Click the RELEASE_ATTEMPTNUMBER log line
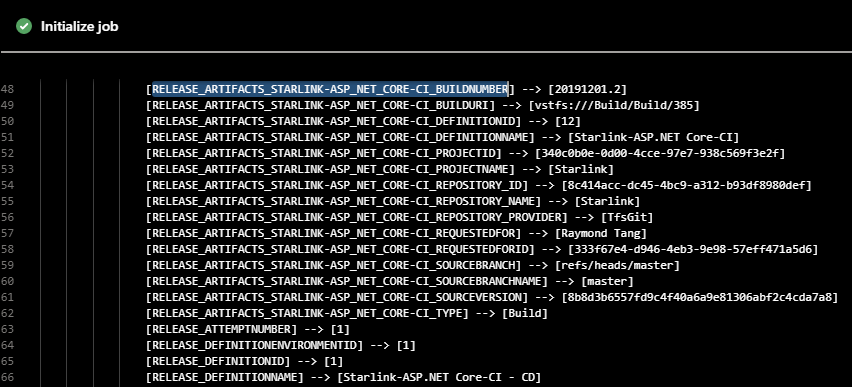The image size is (852, 387). (248, 329)
